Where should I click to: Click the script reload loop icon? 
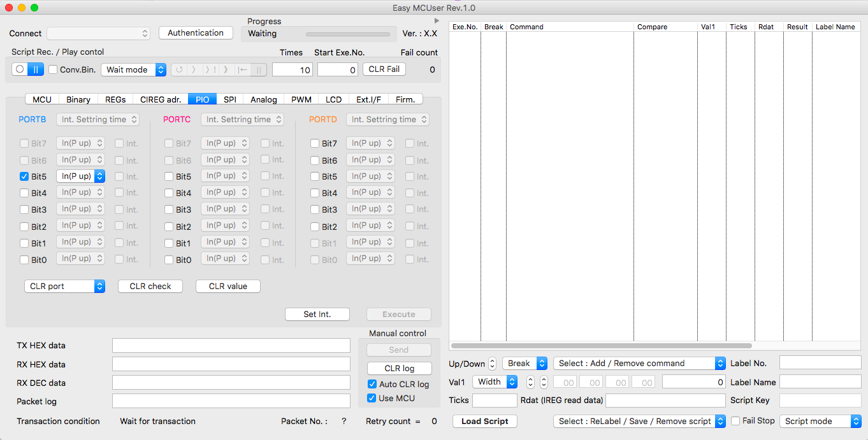tap(179, 70)
